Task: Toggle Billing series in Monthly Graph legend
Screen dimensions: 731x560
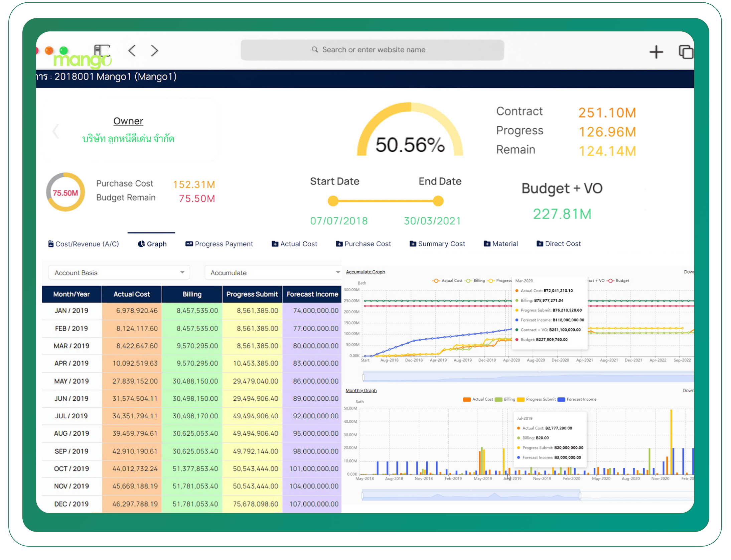Action: tap(505, 399)
